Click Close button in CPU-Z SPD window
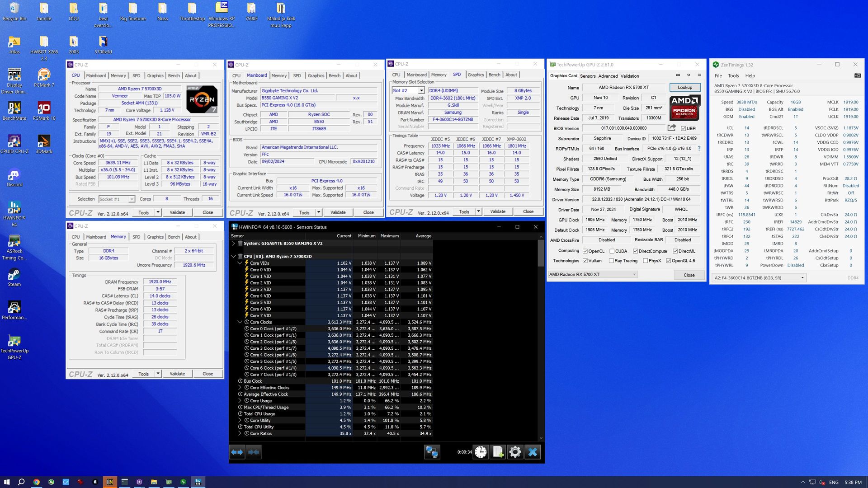The width and height of the screenshot is (868, 488). [528, 211]
